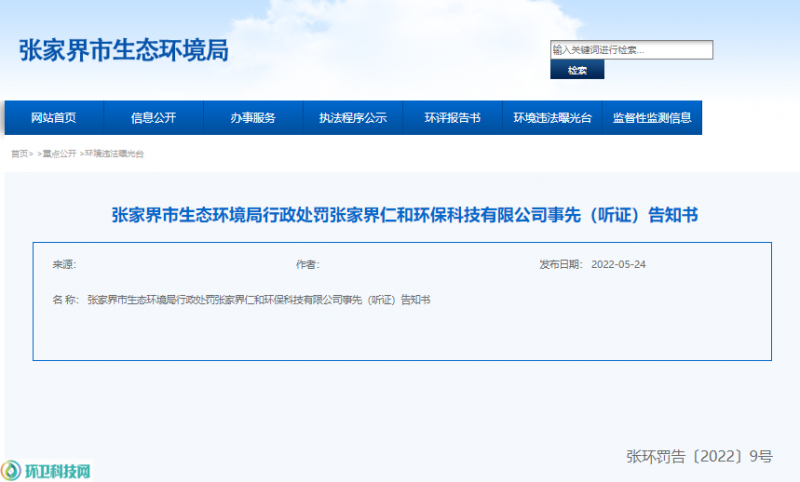The width and height of the screenshot is (800, 482).
Task: Open the 环评报告书 menu item
Action: (x=453, y=118)
